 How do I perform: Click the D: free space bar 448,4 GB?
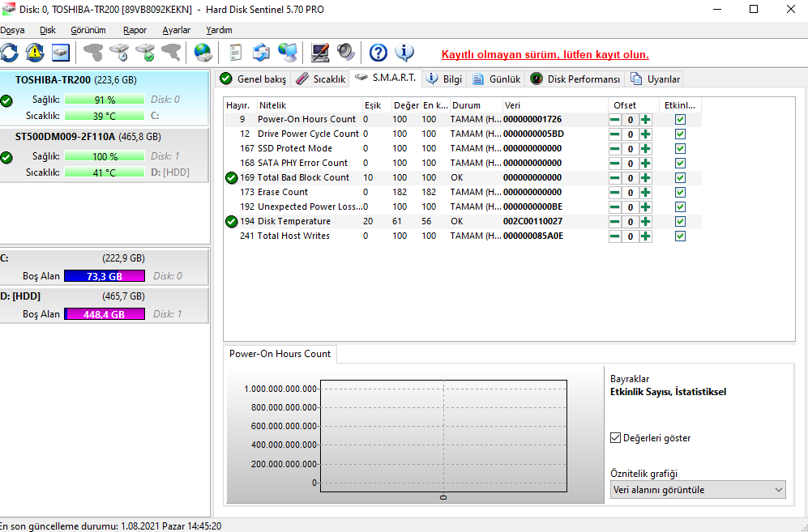[105, 314]
